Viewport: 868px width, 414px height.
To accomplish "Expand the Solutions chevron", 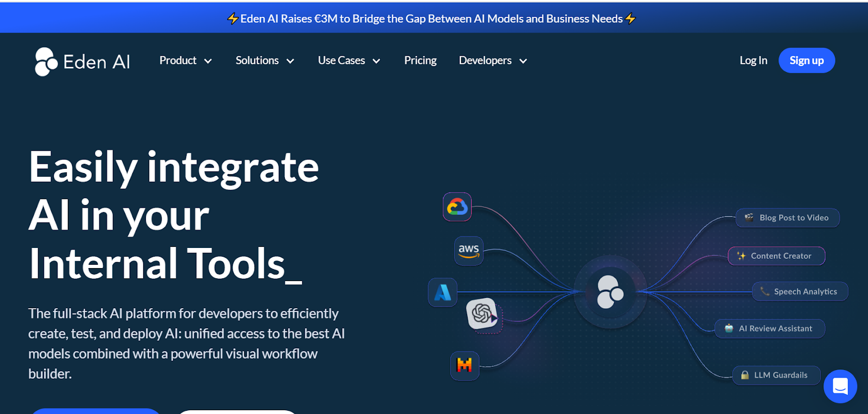I will 290,61.
